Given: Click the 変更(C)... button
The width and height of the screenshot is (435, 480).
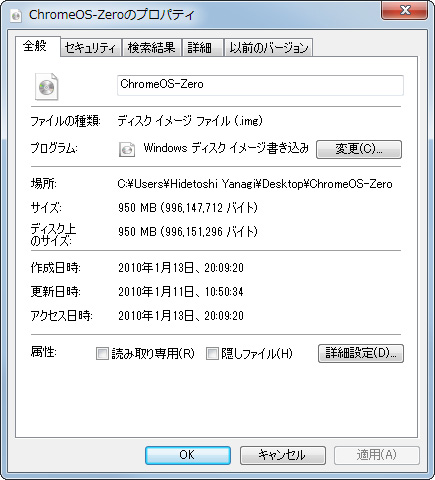Looking at the screenshot, I should tap(359, 149).
